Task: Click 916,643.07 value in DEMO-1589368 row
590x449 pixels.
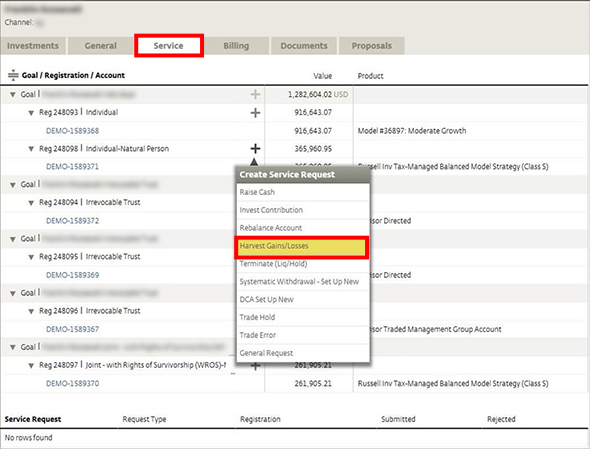Action: pos(313,131)
